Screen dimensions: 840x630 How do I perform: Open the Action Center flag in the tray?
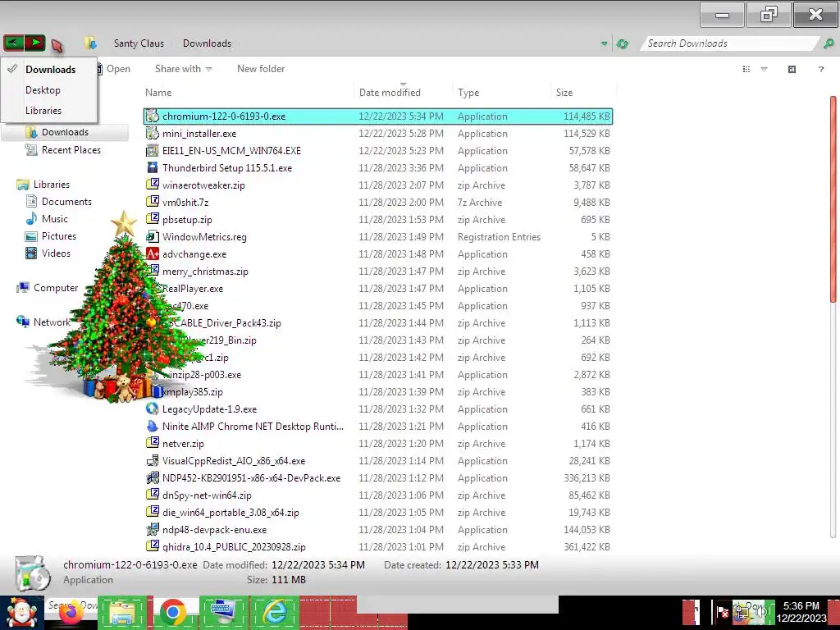point(722,612)
